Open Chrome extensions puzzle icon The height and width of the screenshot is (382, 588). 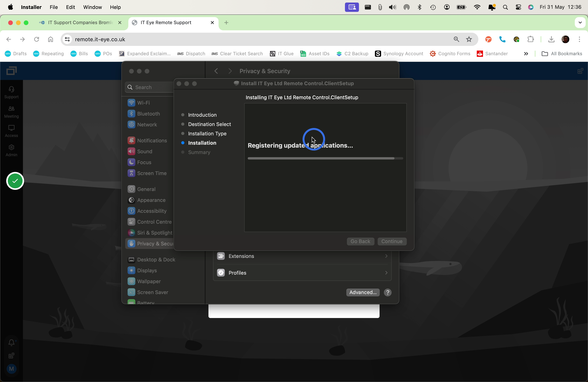point(530,39)
